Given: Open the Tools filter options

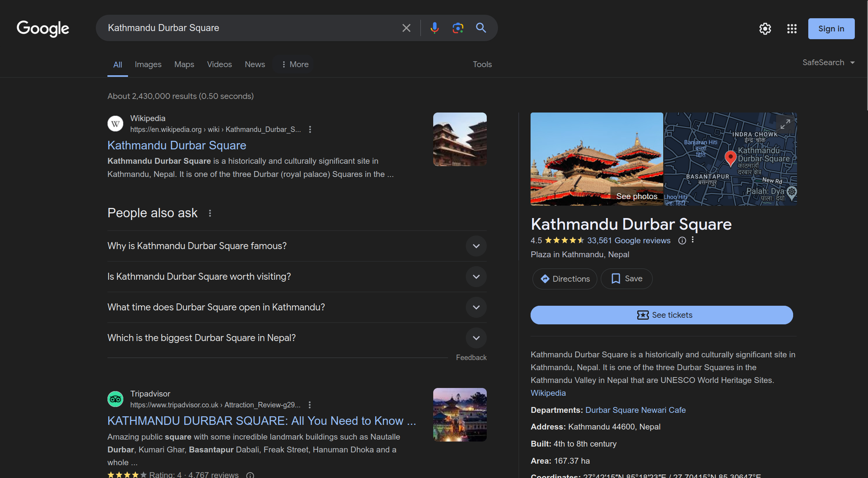Looking at the screenshot, I should 482,64.
